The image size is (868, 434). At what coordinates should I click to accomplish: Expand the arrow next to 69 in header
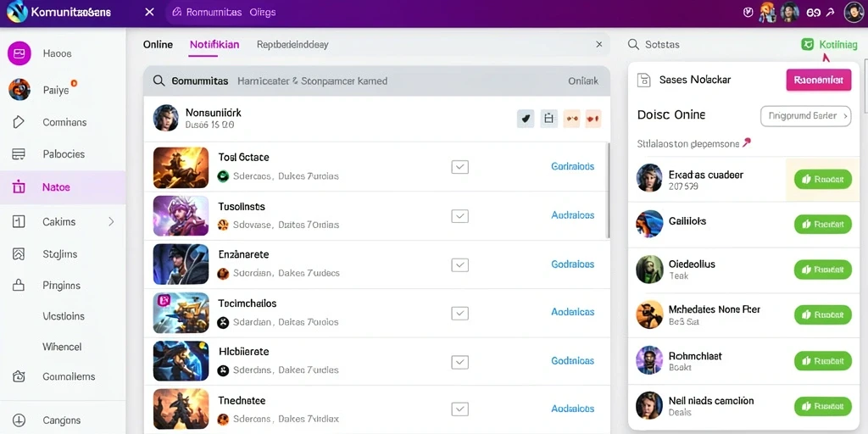tap(831, 12)
